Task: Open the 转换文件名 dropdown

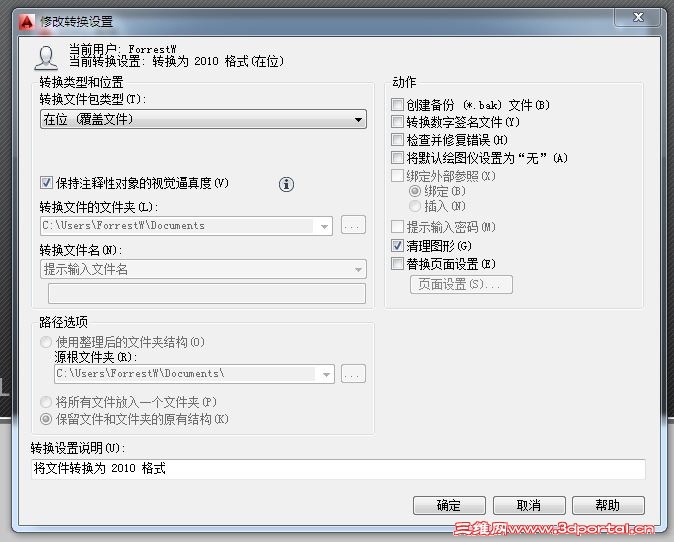Action: [x=203, y=269]
